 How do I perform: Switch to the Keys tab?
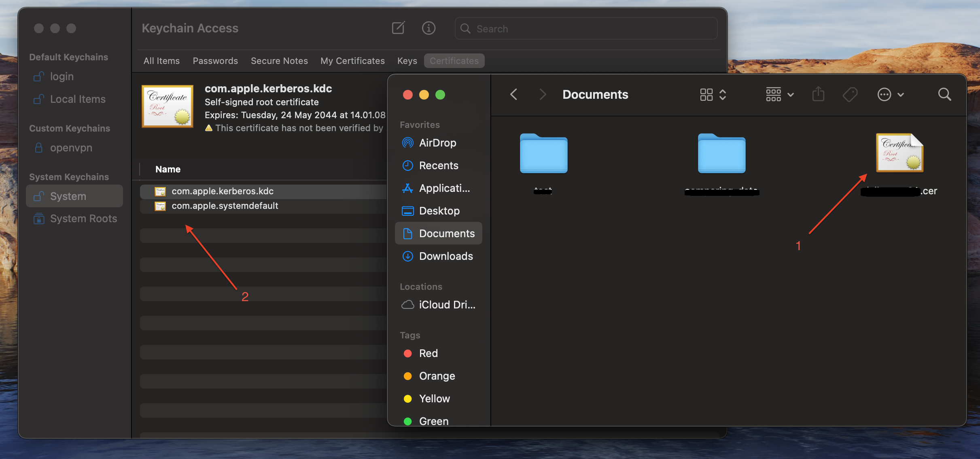(407, 61)
